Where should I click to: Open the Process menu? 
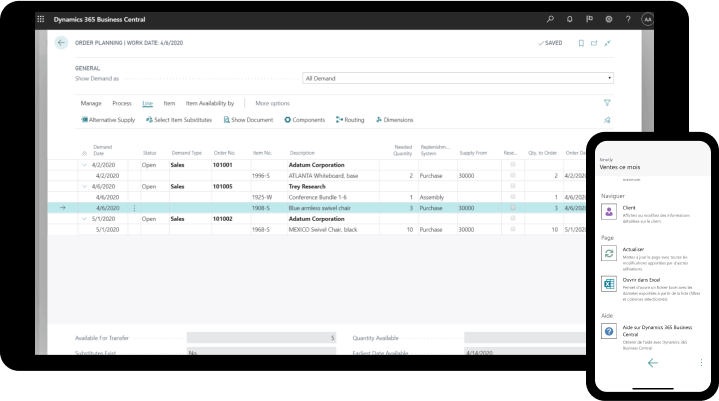point(121,103)
